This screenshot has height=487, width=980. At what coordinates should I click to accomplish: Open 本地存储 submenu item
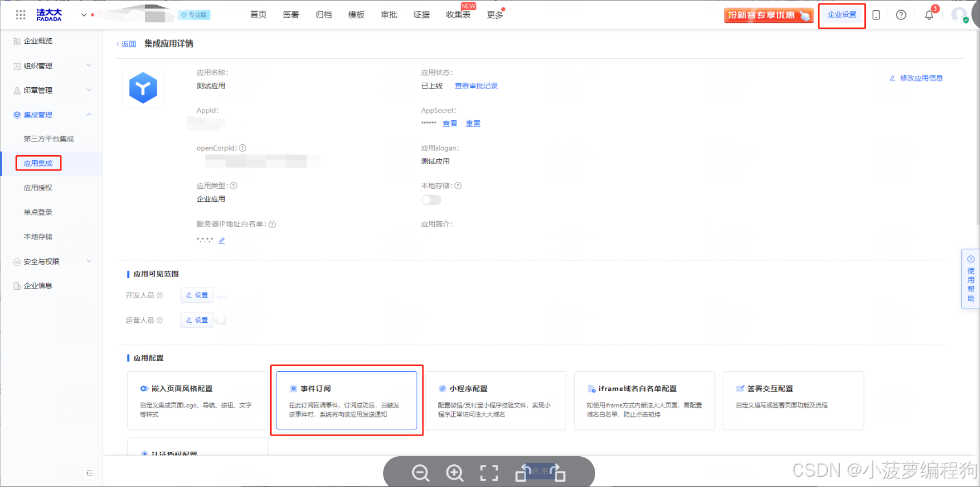[38, 237]
